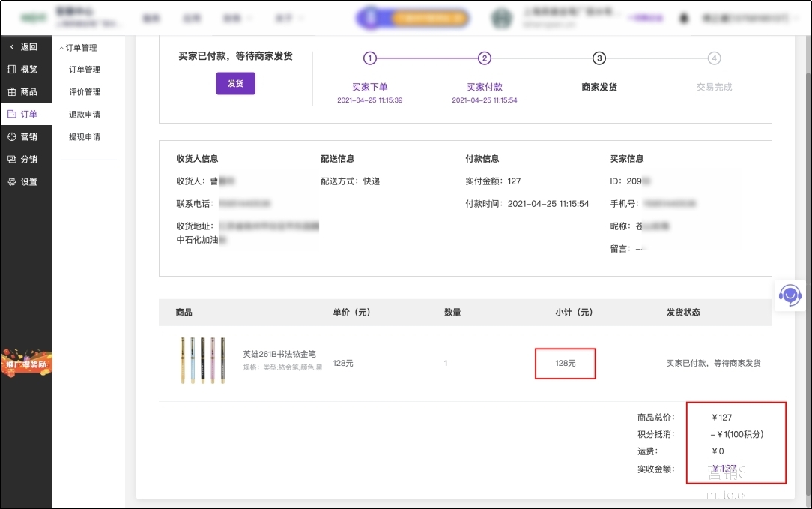Click the 订单 orders sidebar icon
This screenshot has width=812, height=509.
[10, 114]
